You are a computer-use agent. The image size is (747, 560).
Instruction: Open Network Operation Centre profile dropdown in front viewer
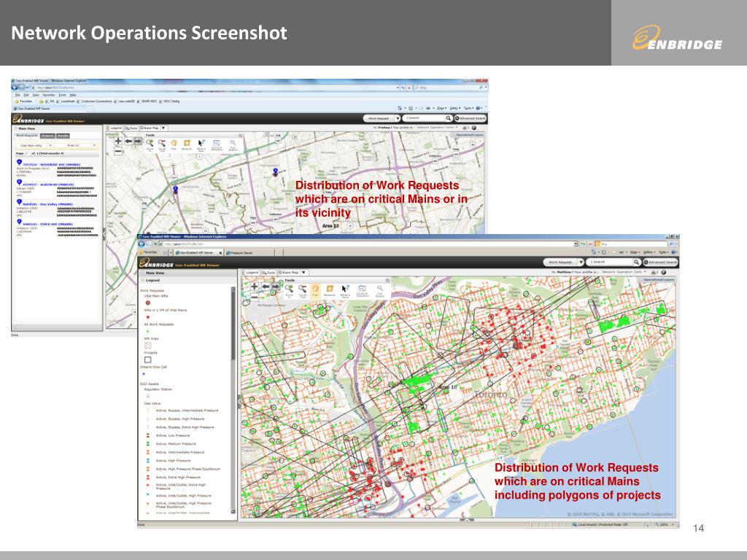624,272
